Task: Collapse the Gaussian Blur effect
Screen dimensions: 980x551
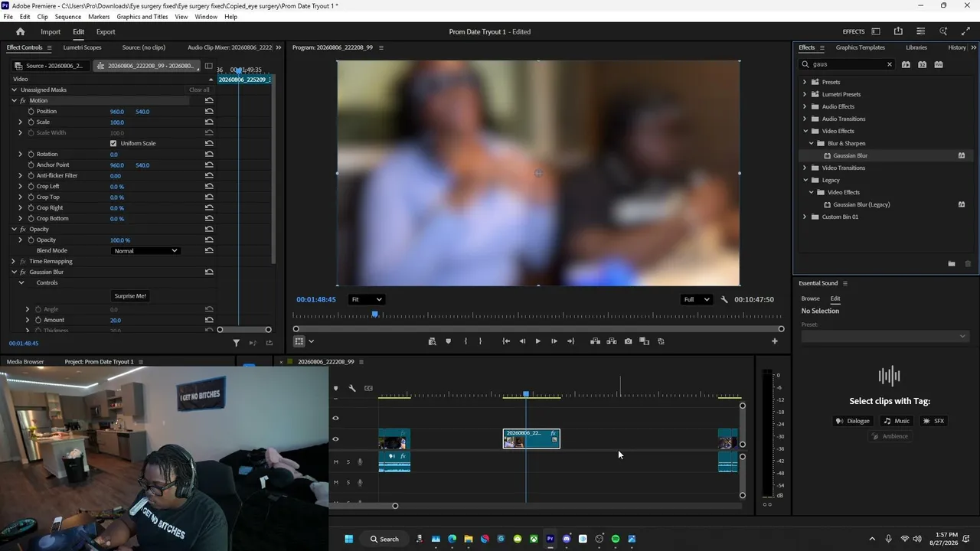Action: pos(14,272)
